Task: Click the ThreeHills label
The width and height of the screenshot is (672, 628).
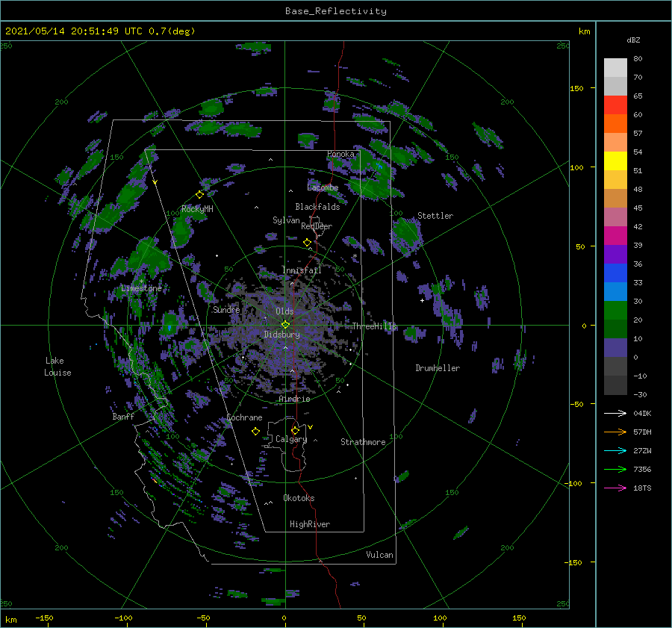Action: pyautogui.click(x=374, y=326)
